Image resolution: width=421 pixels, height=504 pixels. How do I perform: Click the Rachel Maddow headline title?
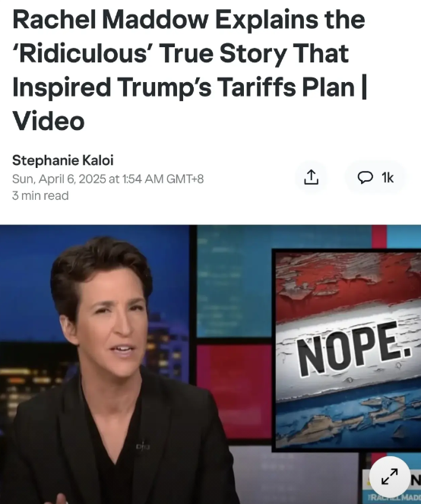pos(190,70)
